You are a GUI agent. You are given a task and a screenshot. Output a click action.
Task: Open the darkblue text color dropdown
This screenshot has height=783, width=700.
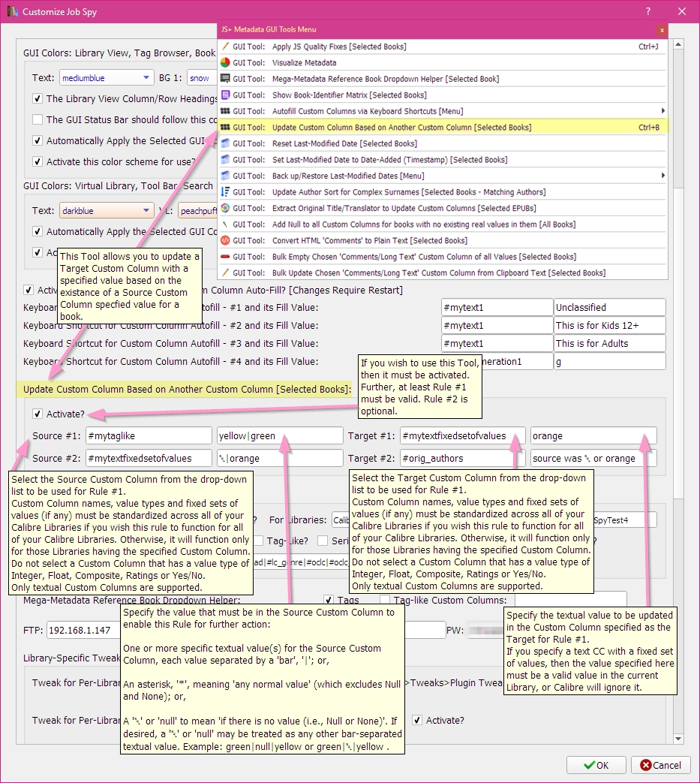point(107,211)
